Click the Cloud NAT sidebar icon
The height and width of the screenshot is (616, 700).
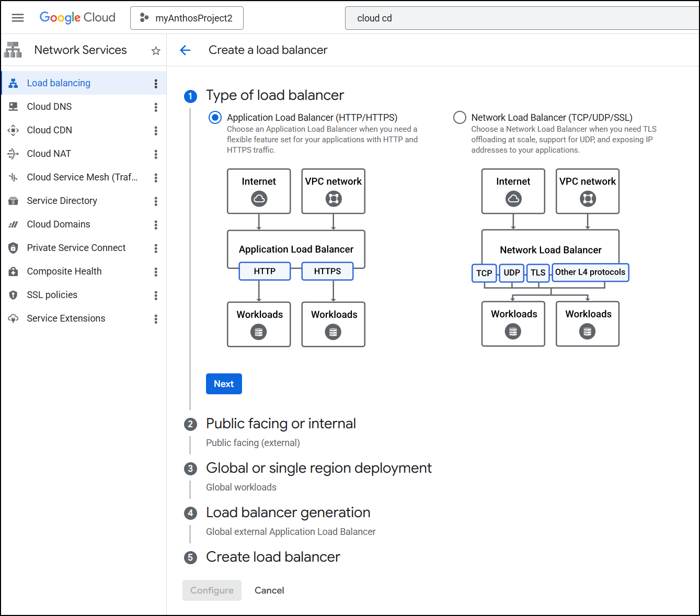point(14,154)
